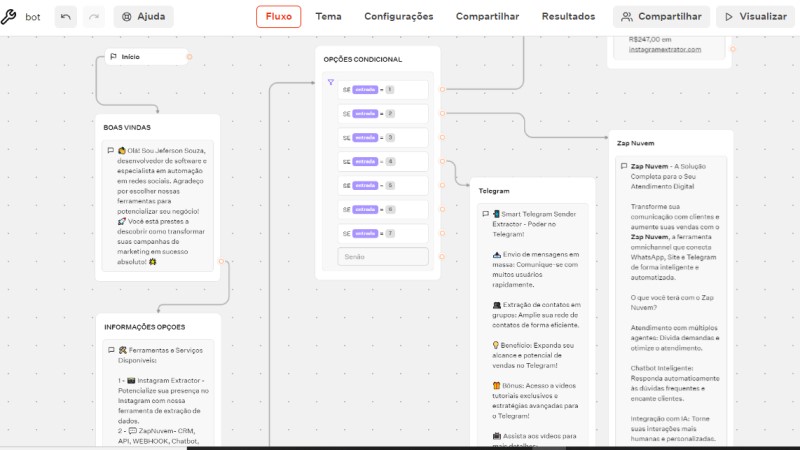
Task: Click the purple filter condition icon
Action: 331,82
